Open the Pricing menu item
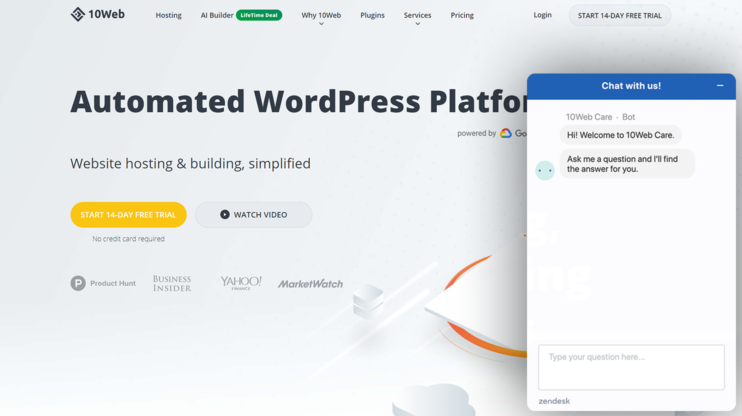Viewport: 742px width, 416px height. click(462, 15)
